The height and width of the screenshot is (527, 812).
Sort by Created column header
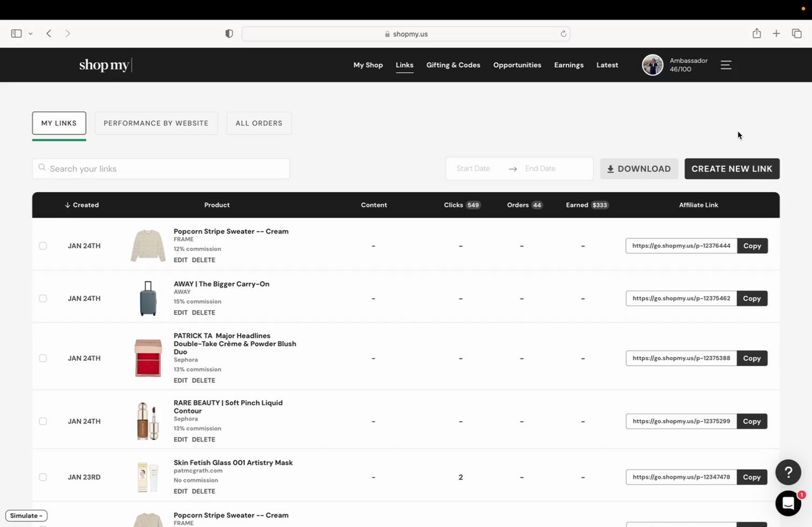click(82, 205)
